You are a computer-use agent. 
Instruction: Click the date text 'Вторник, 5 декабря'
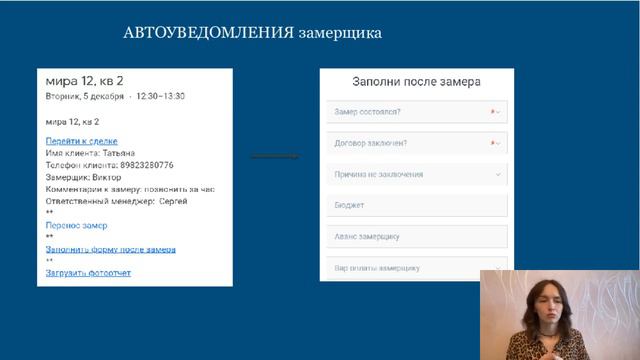(84, 96)
